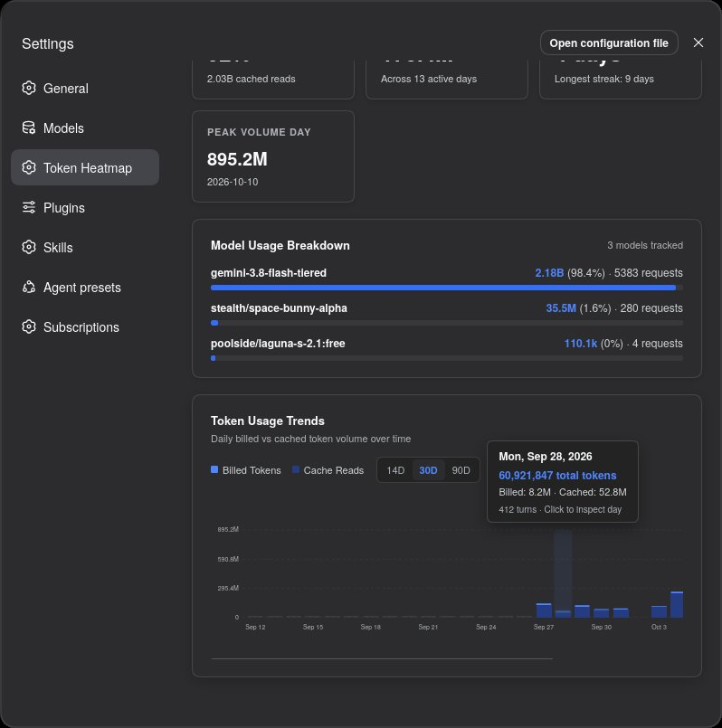Viewport: 722px width, 728px height.
Task: Close the Settings dialog
Action: pos(698,43)
